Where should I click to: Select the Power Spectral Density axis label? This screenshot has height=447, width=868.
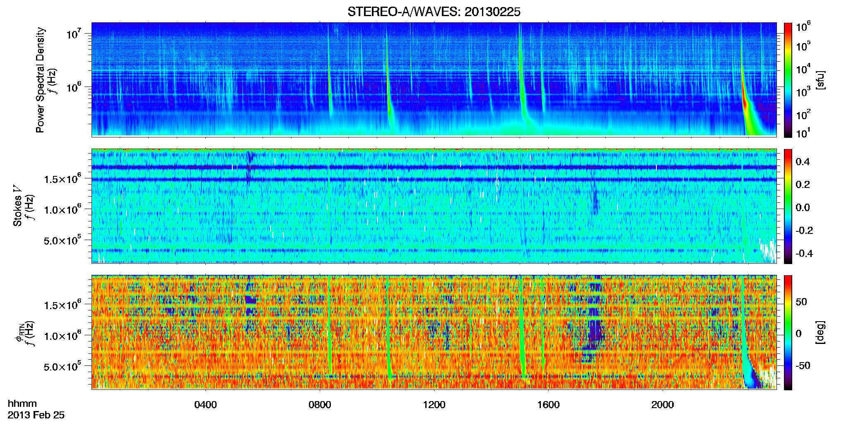(x=40, y=80)
